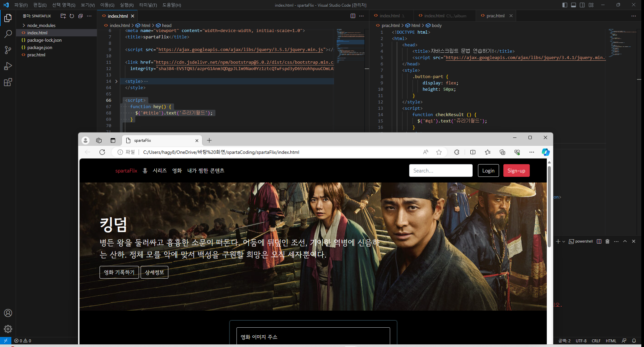The height and width of the screenshot is (347, 644).
Task: Open the 보기(V) menu
Action: tap(88, 5)
